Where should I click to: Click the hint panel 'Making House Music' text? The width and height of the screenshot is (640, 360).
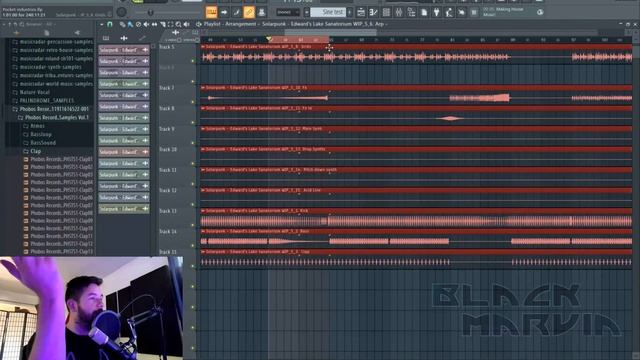503,11
